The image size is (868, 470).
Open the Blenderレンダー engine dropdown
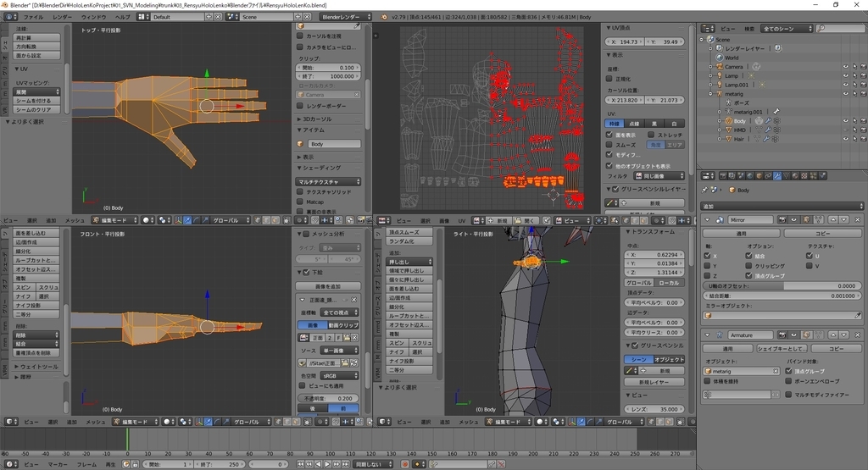click(x=347, y=17)
